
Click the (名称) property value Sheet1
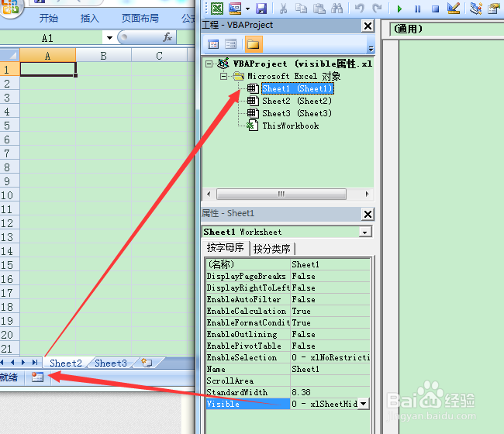(330, 264)
